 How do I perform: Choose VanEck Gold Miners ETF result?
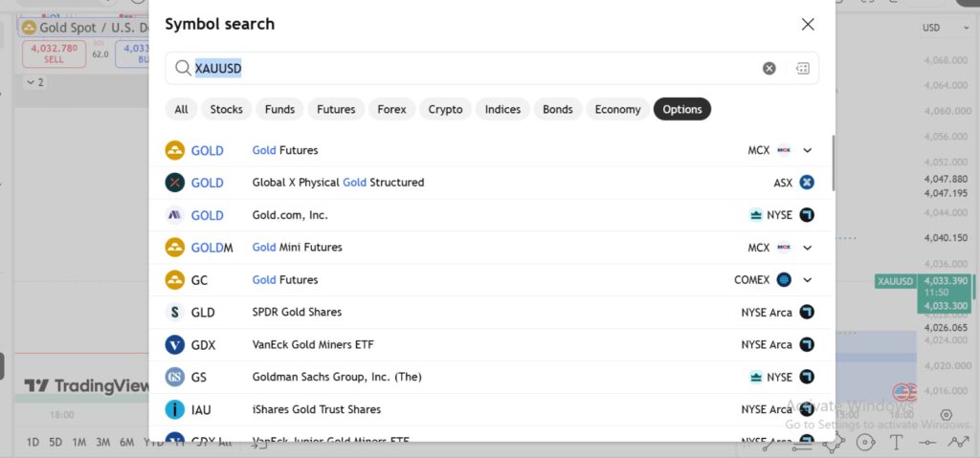(491, 344)
